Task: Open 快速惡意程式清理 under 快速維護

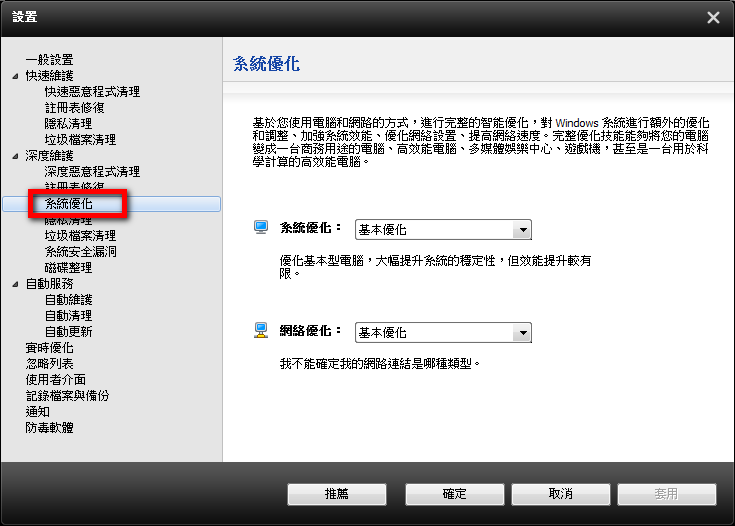Action: tap(92, 92)
